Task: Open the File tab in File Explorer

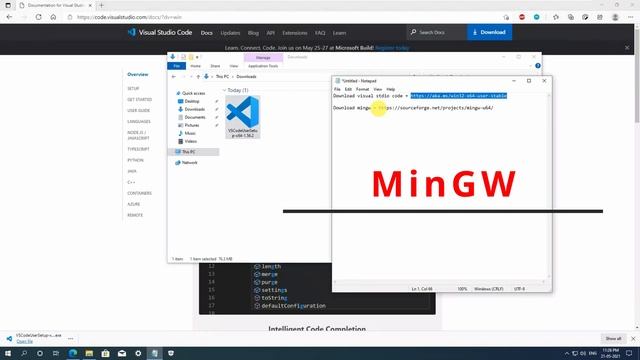Action: click(x=176, y=66)
